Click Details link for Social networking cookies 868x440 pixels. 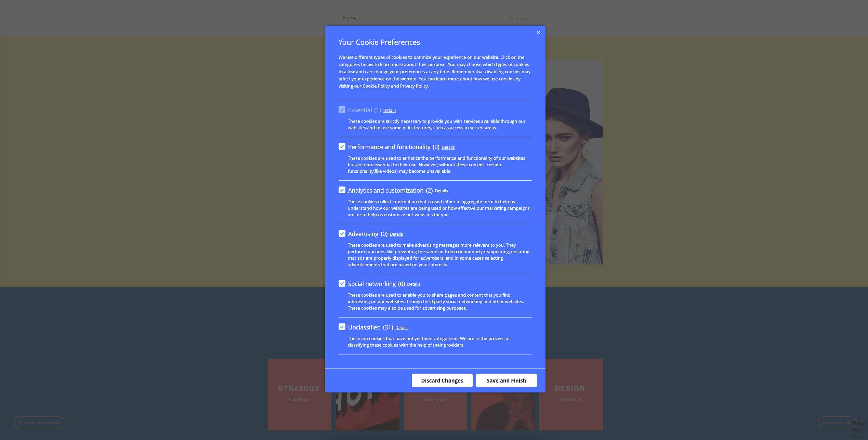[x=414, y=284]
